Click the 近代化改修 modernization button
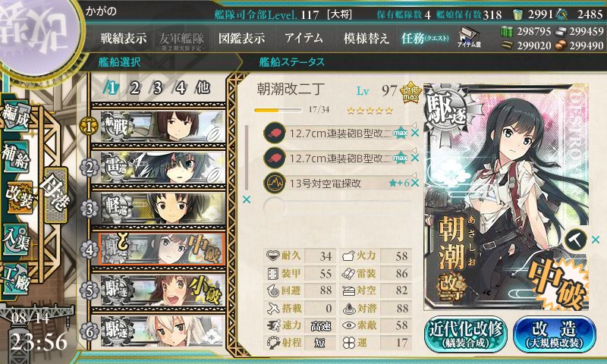Viewport: 607px width, 364px height. [x=466, y=334]
